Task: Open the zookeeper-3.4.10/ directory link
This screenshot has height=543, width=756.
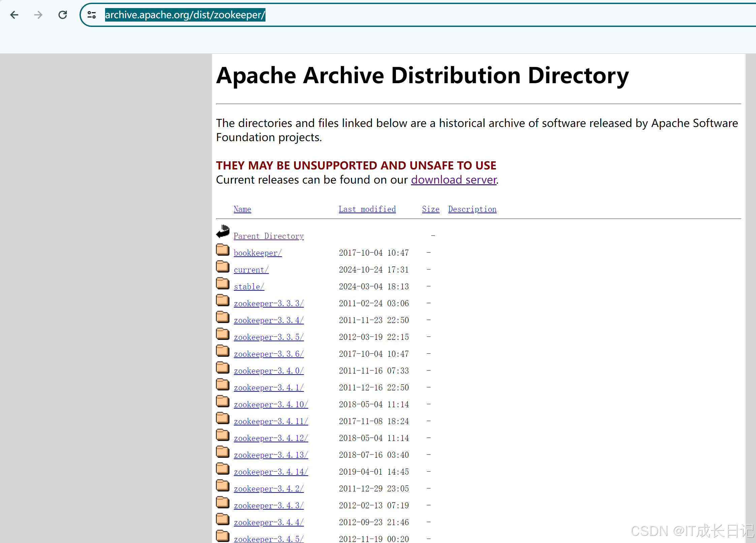Action: pos(271,405)
